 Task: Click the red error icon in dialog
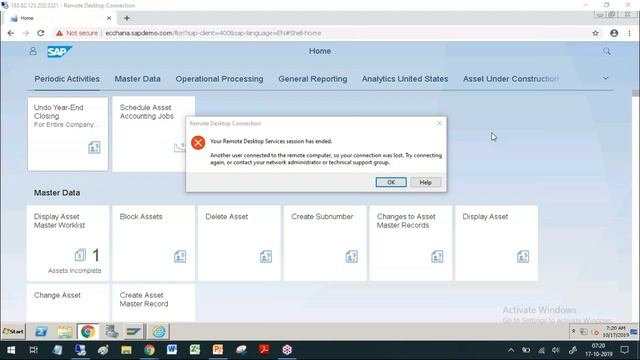coord(198,142)
